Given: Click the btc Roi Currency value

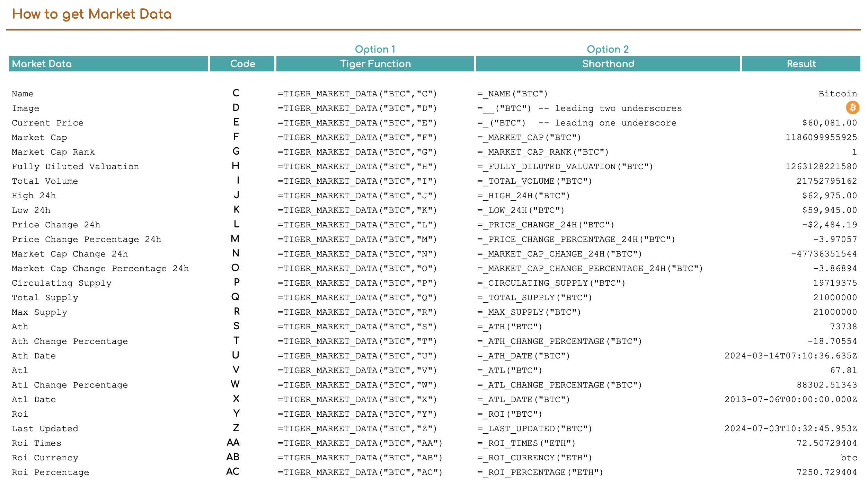Looking at the screenshot, I should (x=849, y=458).
